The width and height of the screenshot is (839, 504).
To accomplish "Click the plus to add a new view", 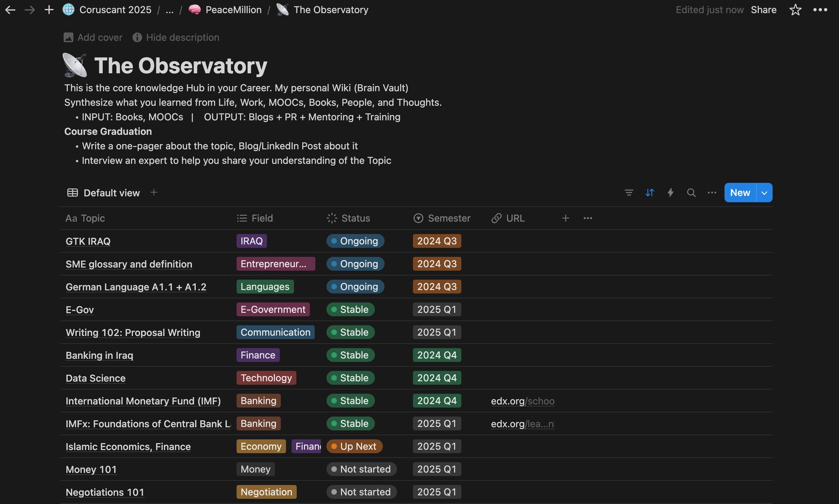I will [154, 193].
